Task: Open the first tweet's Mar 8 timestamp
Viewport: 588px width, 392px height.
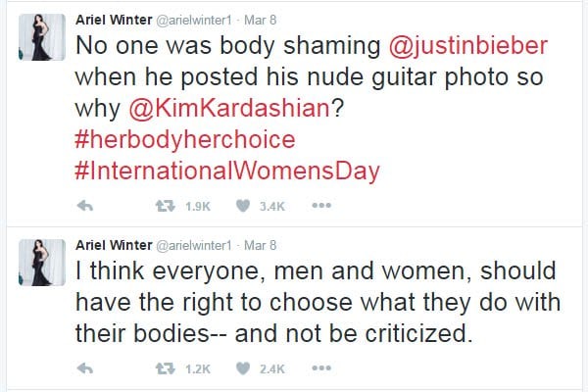Action: point(261,20)
